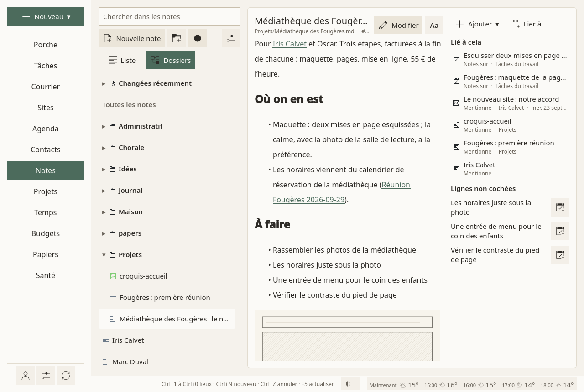Viewport: 584px width, 392px height.
Task: Open note 'Fougères : première réunion' in tree
Action: pos(167,297)
